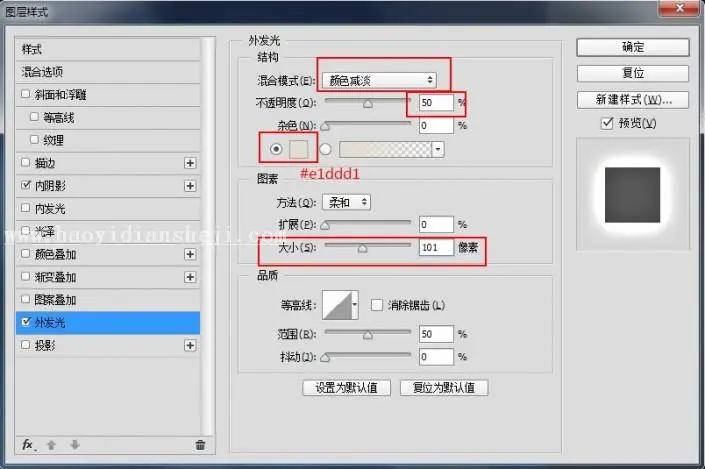Viewport: 705px width, 469px height.
Task: Uncheck the 外发光 checkbox
Action: [26, 322]
